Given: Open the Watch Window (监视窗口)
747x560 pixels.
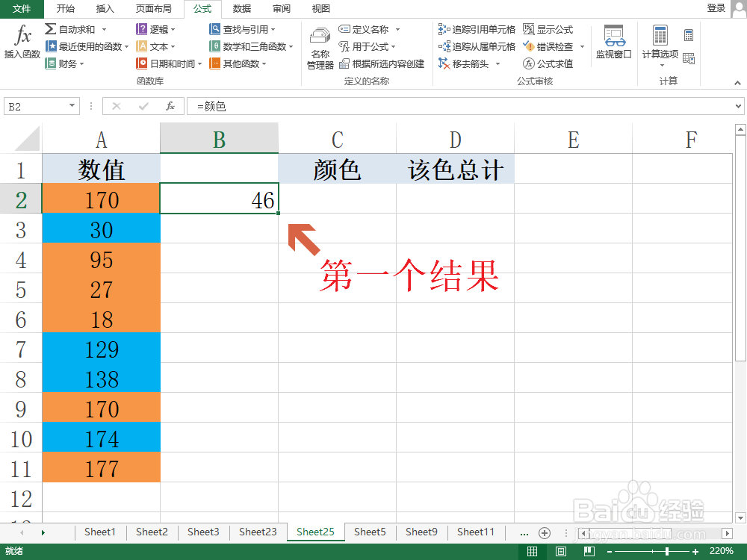Looking at the screenshot, I should pyautogui.click(x=613, y=42).
